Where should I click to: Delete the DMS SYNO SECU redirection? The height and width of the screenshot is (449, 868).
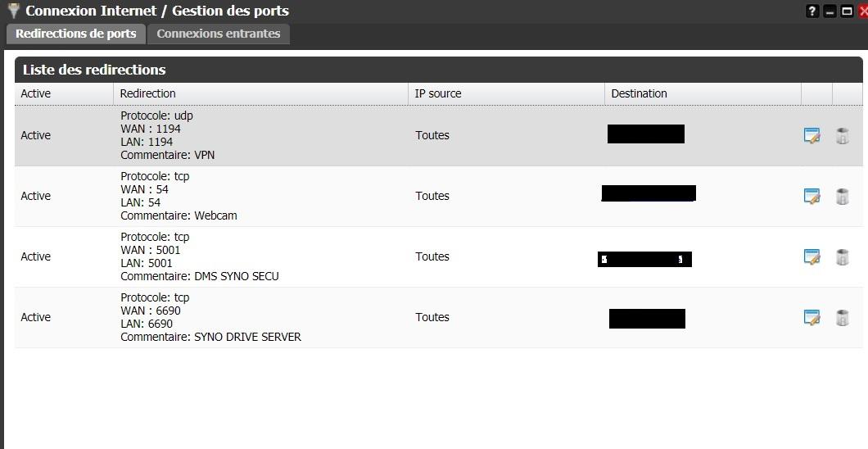pos(842,257)
